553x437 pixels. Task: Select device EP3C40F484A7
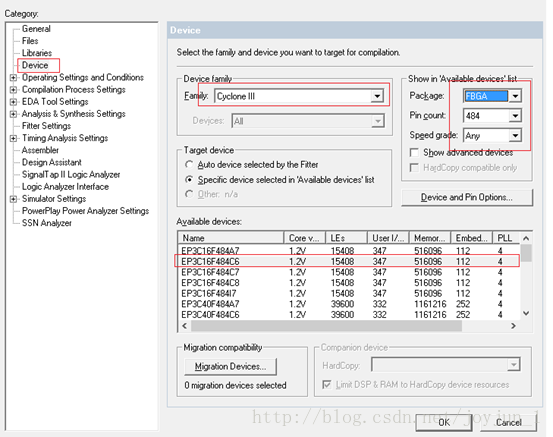(348, 304)
